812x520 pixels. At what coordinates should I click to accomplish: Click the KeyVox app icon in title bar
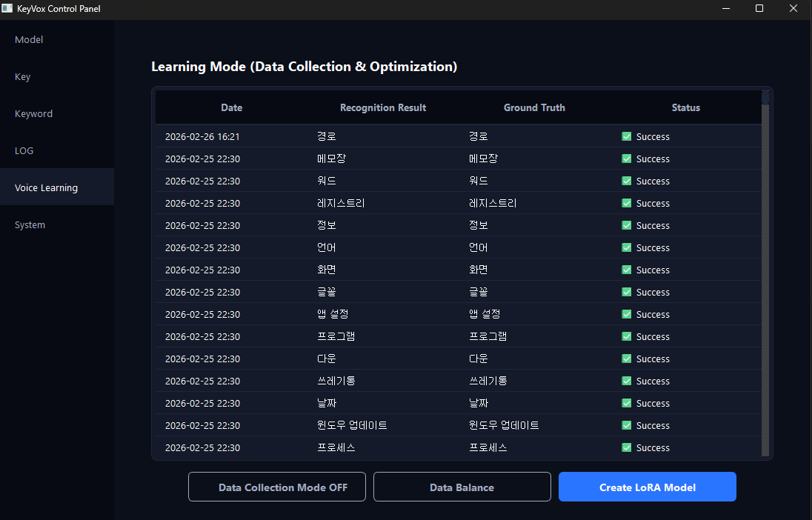[x=7, y=9]
